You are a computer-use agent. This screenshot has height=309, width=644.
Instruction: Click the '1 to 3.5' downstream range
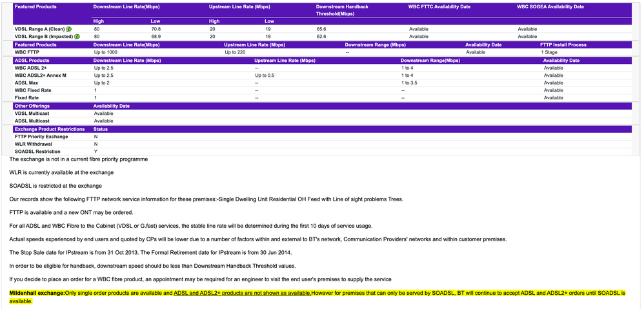tap(410, 83)
